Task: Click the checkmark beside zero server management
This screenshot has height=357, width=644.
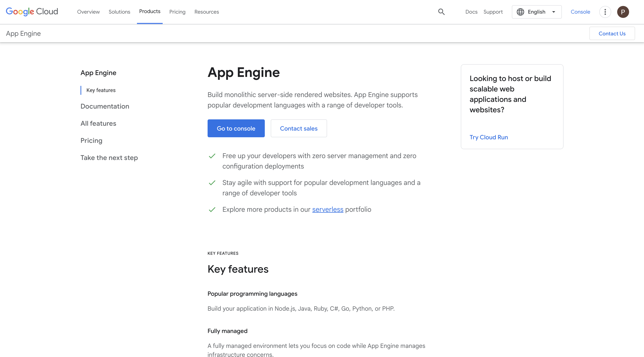Action: [212, 156]
